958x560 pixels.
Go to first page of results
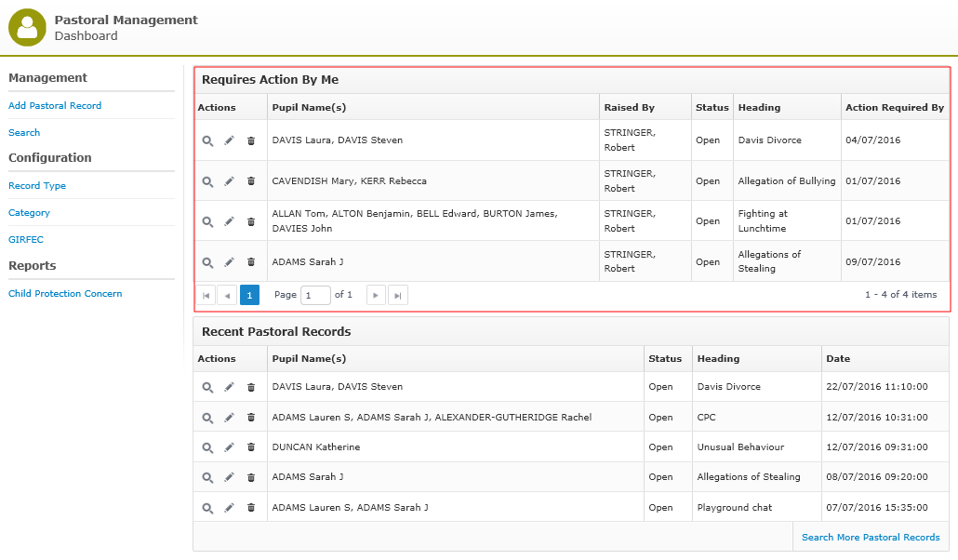[206, 295]
